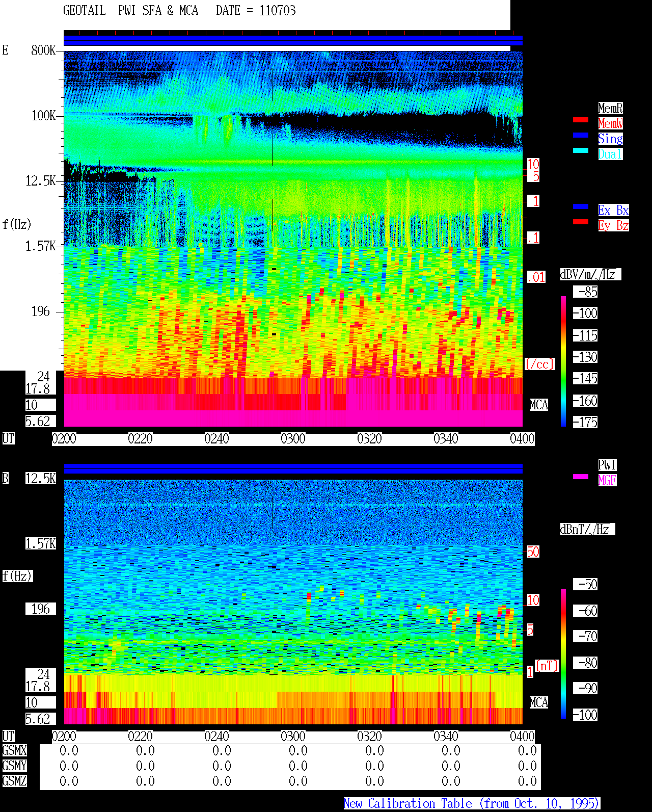Click the blue mode bar above E spectrogram
652x812 pixels.
(293, 41)
